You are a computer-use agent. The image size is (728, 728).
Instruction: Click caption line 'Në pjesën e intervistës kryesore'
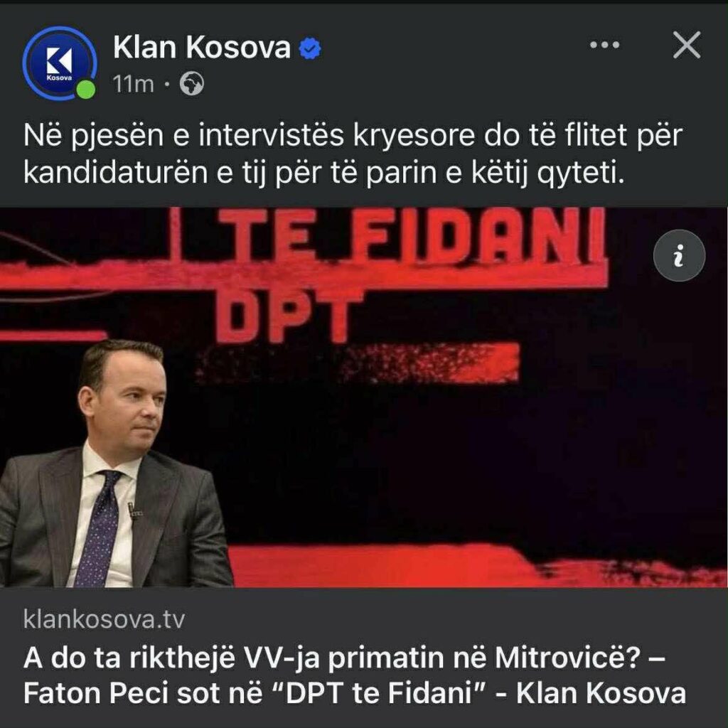(353, 136)
